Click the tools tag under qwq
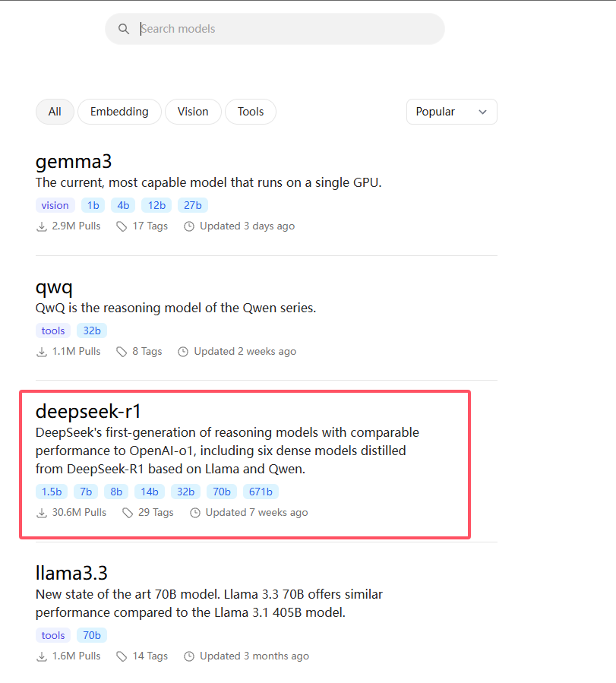Image resolution: width=616 pixels, height=683 pixels. pos(53,330)
